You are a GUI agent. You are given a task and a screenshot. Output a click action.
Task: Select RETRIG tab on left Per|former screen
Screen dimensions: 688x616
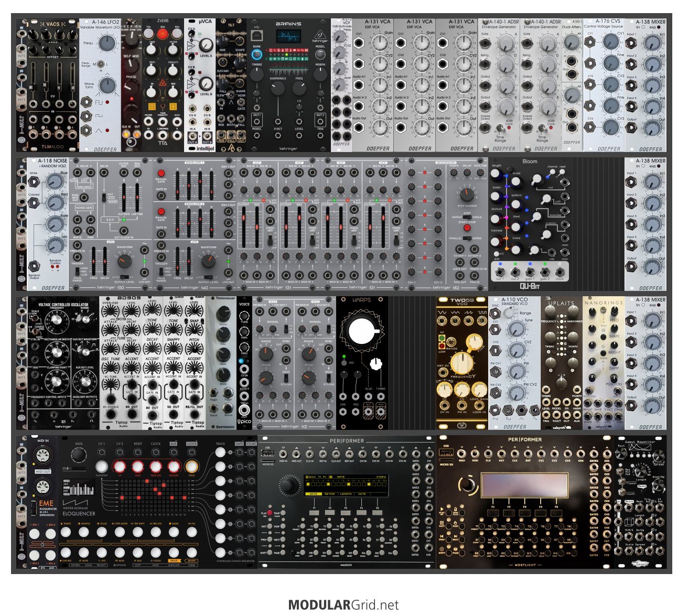330,493
